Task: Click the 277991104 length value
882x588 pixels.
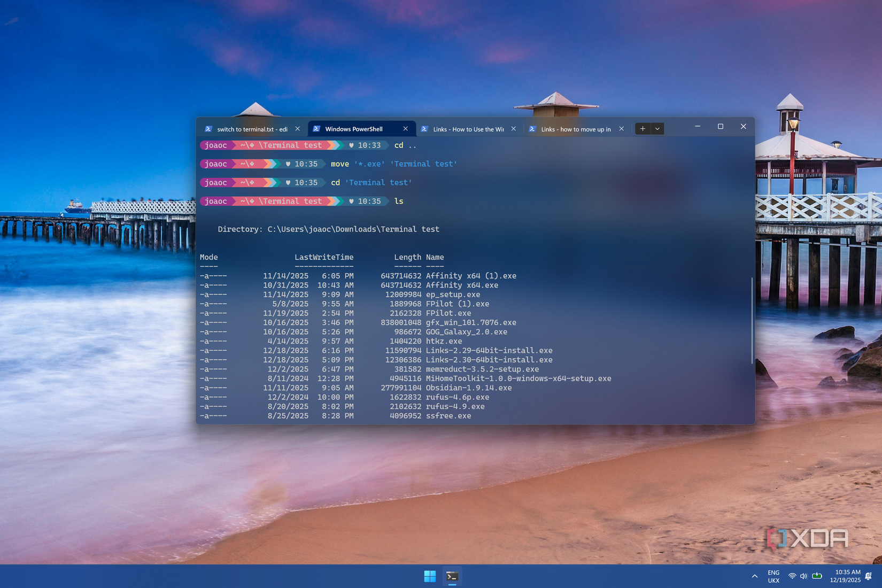Action: (x=401, y=388)
